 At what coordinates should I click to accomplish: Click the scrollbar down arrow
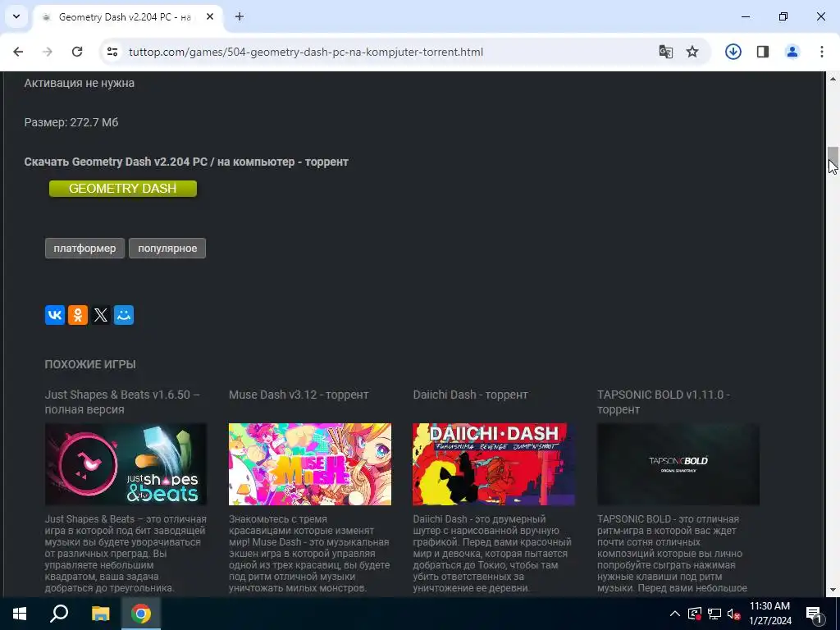[833, 591]
